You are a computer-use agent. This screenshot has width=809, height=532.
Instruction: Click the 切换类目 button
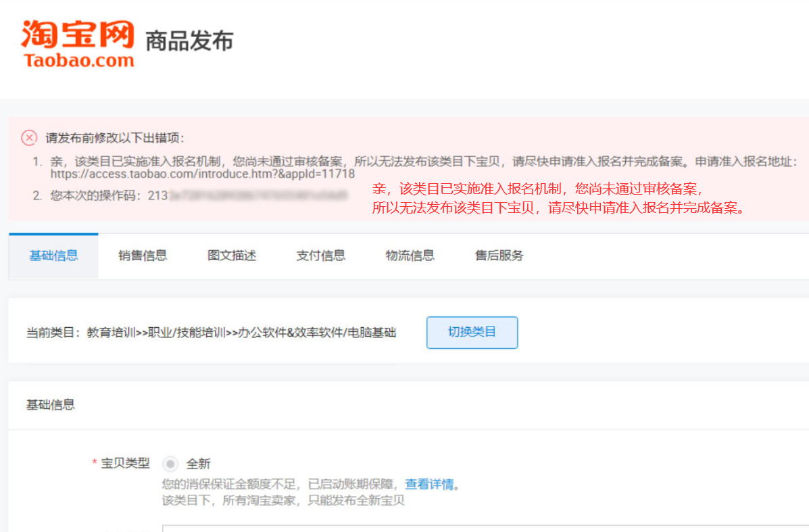coord(472,332)
